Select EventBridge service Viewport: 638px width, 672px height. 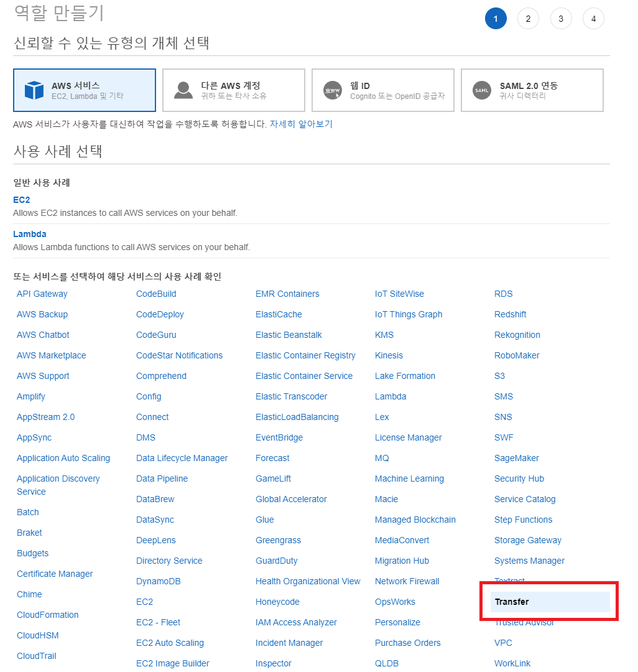(x=279, y=437)
